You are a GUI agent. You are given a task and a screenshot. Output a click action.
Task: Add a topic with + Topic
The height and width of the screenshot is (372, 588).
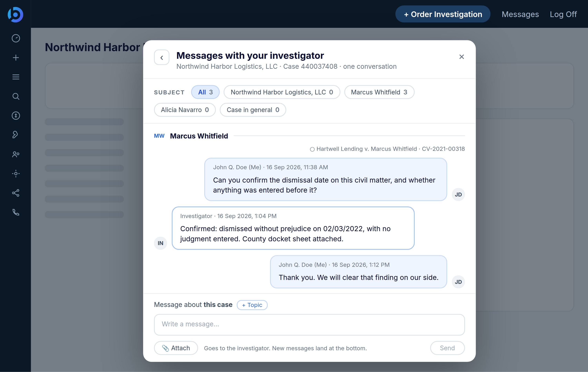coord(252,305)
